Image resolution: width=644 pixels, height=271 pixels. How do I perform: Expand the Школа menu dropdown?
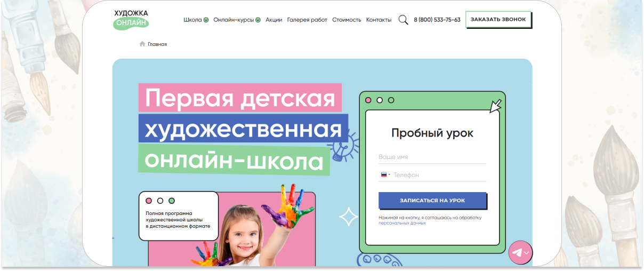tap(196, 20)
